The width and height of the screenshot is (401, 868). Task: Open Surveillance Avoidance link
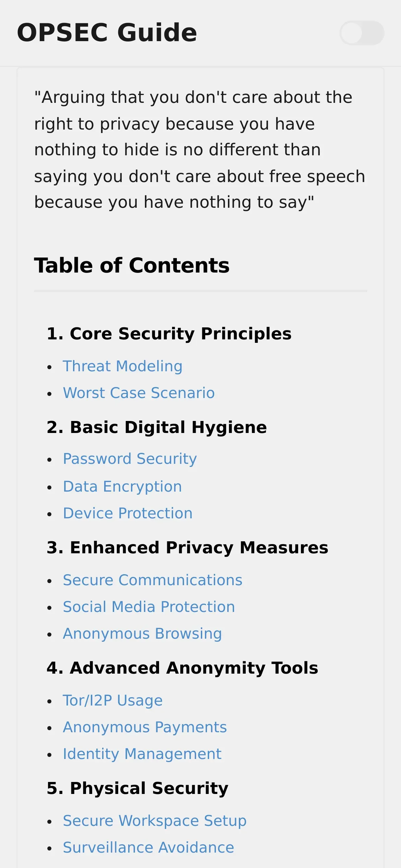pos(148,847)
